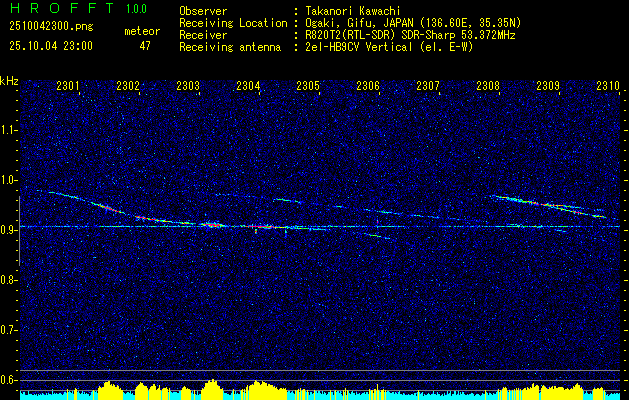Click time marker 2306

click(368, 85)
